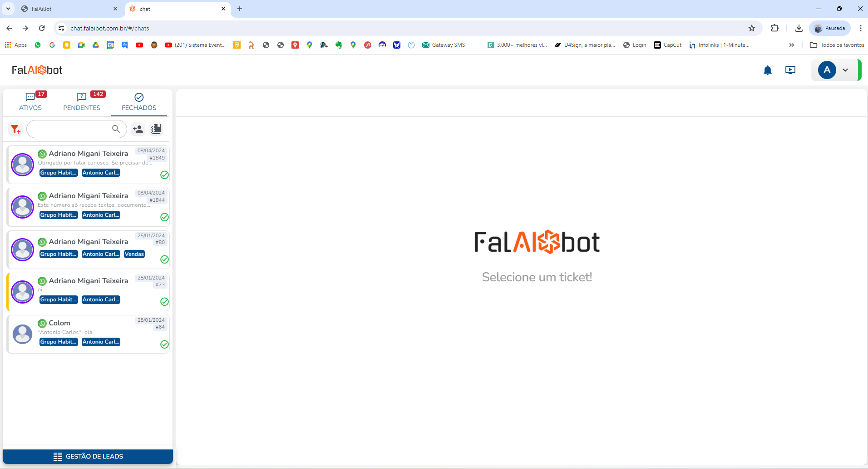The height and width of the screenshot is (469, 868).
Task: Open the notifications bell icon
Action: [767, 70]
